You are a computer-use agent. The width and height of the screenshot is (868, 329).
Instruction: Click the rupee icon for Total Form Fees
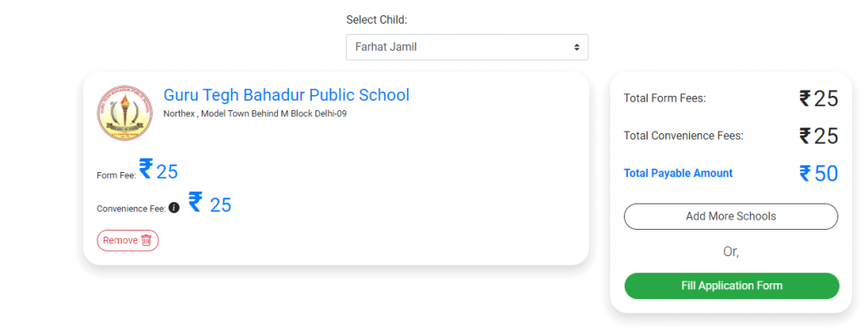(805, 98)
